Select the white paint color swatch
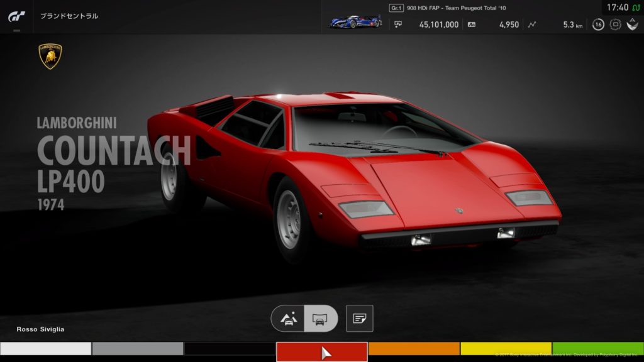The height and width of the screenshot is (362, 644). 45,348
